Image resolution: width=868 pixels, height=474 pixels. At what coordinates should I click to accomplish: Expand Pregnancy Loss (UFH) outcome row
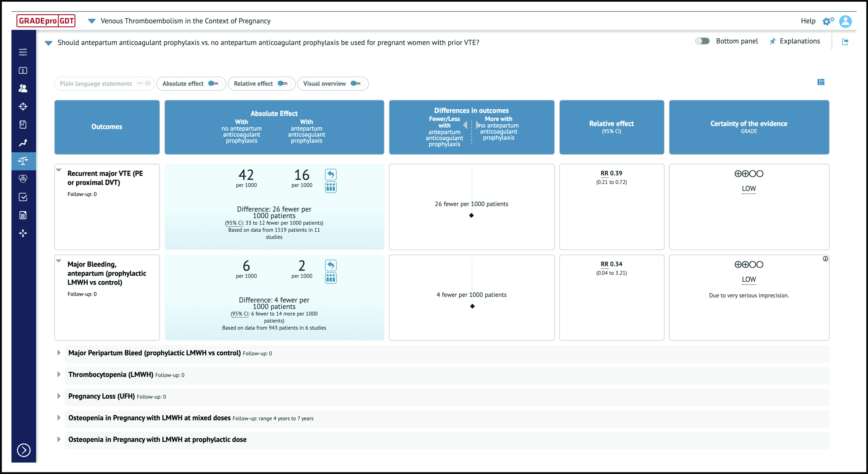click(x=59, y=396)
